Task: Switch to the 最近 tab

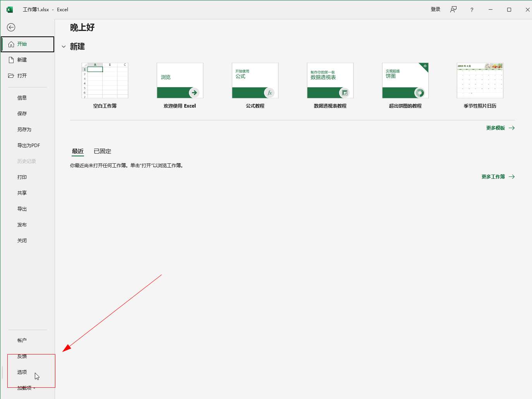Action: click(x=78, y=151)
